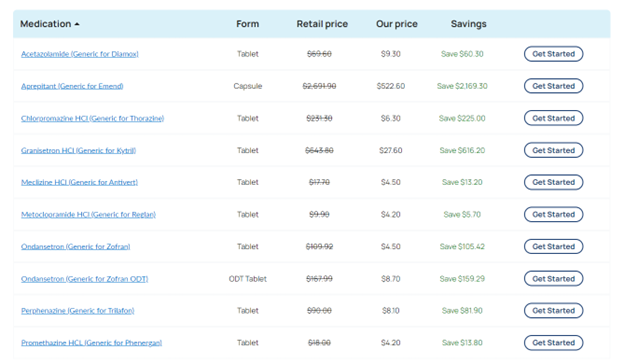The image size is (624, 364).
Task: Select the Save $225.00 savings text
Action: pyautogui.click(x=462, y=119)
